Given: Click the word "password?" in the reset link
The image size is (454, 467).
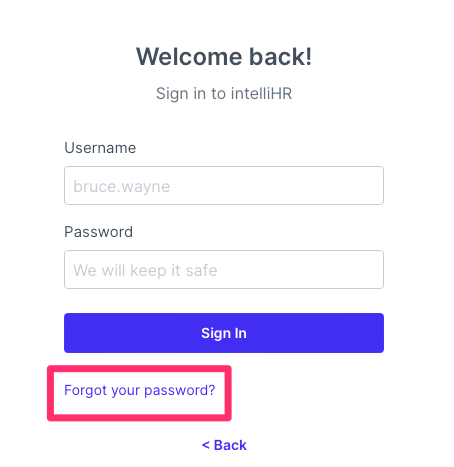Looking at the screenshot, I should click(180, 390).
